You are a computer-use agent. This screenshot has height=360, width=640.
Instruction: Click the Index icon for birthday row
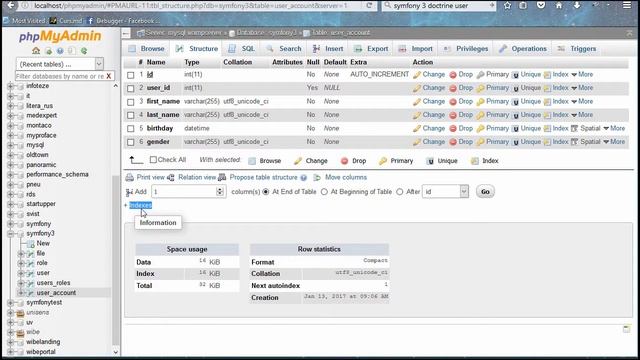click(x=547, y=129)
